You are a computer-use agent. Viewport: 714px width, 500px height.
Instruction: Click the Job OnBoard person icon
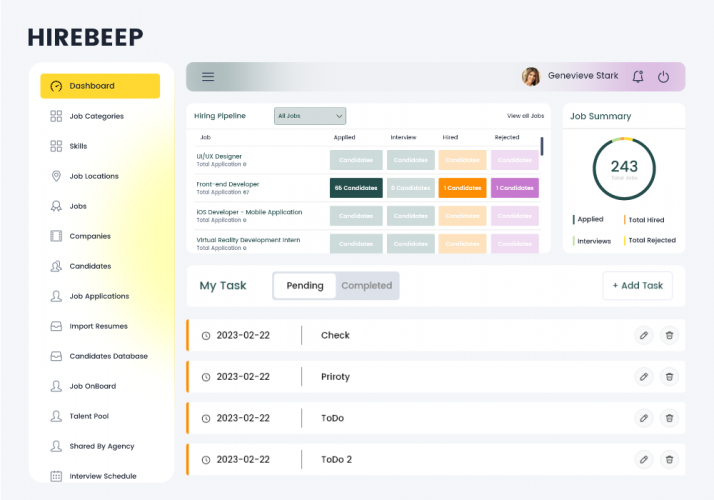56,386
